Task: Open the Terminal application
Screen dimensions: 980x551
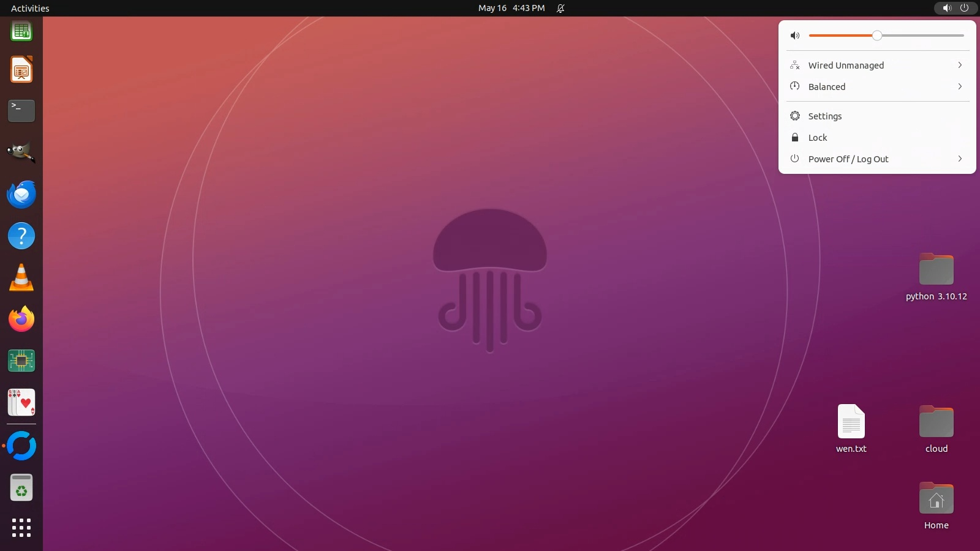Action: [x=21, y=111]
